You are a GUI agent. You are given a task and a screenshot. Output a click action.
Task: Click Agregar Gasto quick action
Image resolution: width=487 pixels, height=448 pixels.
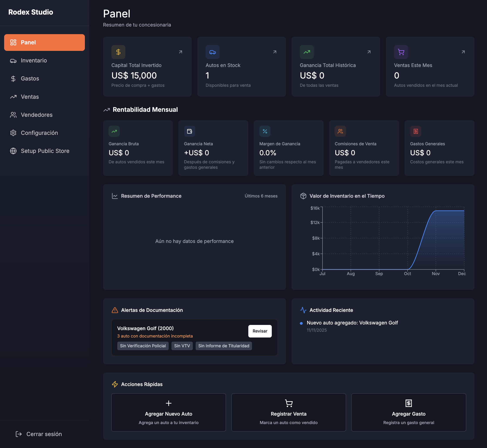pos(408,412)
